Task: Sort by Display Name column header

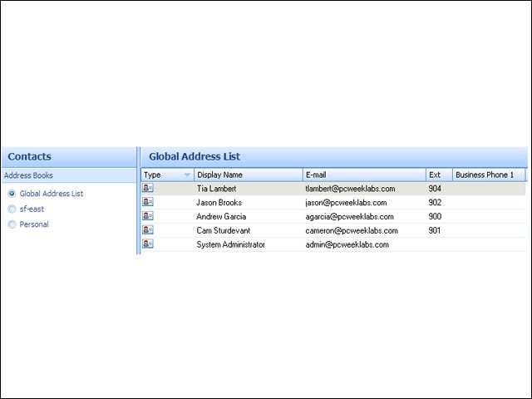Action: 249,175
